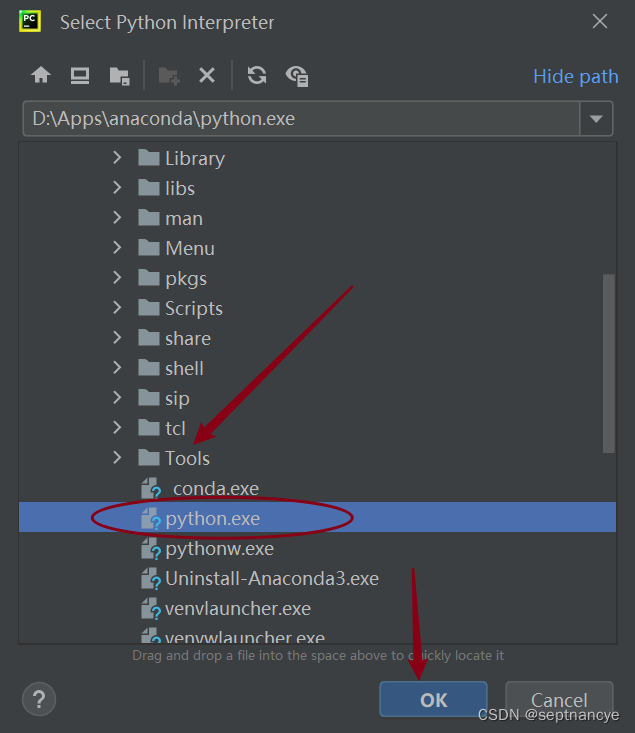Select the share folder name
The image size is (635, 733).
pos(188,338)
